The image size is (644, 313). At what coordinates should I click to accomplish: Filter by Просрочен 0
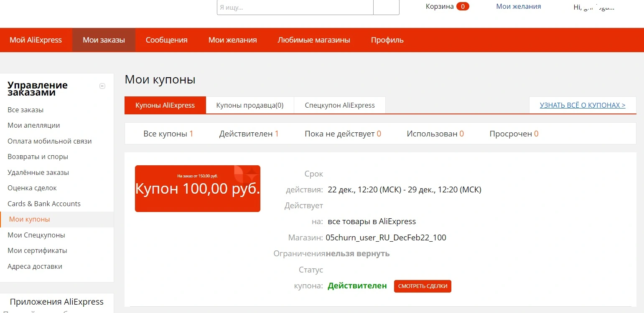(x=514, y=134)
